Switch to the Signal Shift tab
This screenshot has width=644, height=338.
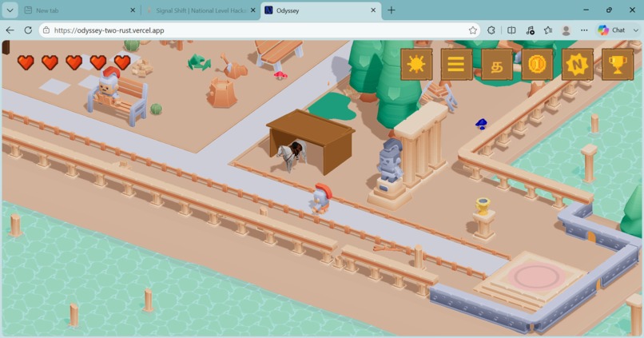tap(201, 10)
